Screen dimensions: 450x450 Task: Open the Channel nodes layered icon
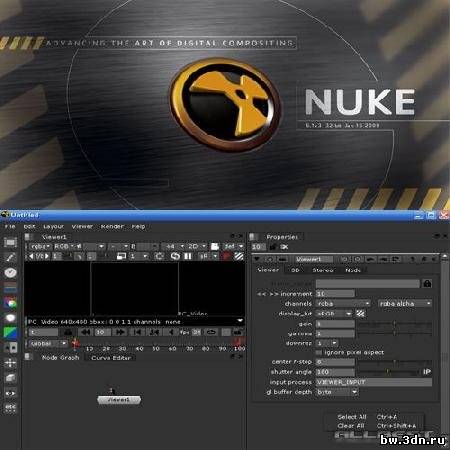click(x=10, y=288)
